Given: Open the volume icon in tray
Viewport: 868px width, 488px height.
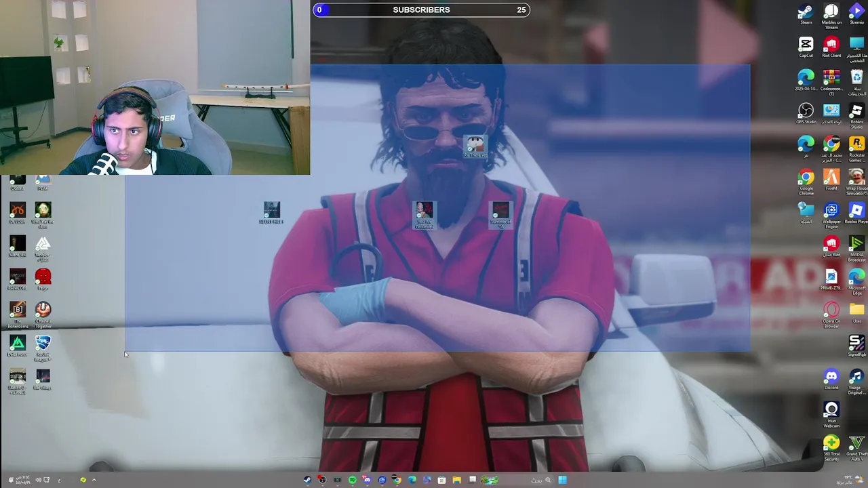Looking at the screenshot, I should pyautogui.click(x=38, y=480).
